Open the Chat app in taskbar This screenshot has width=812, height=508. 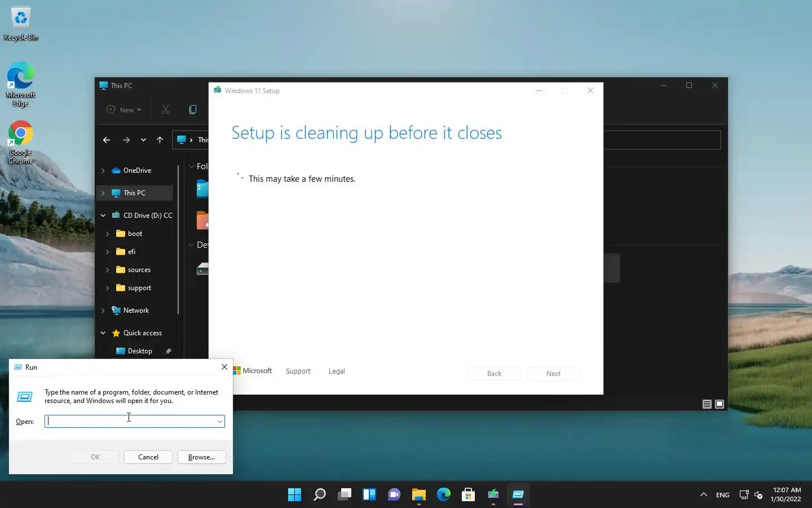pos(394,495)
